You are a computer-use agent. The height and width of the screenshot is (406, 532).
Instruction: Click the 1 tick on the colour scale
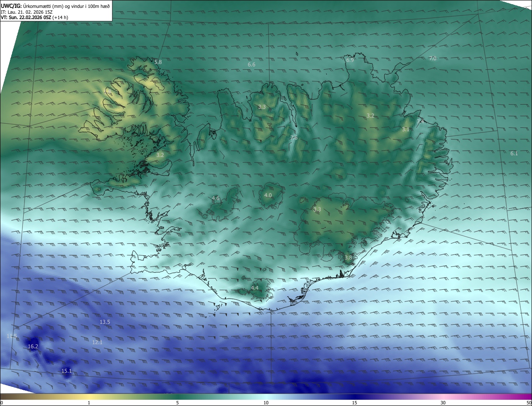pyautogui.click(x=89, y=403)
